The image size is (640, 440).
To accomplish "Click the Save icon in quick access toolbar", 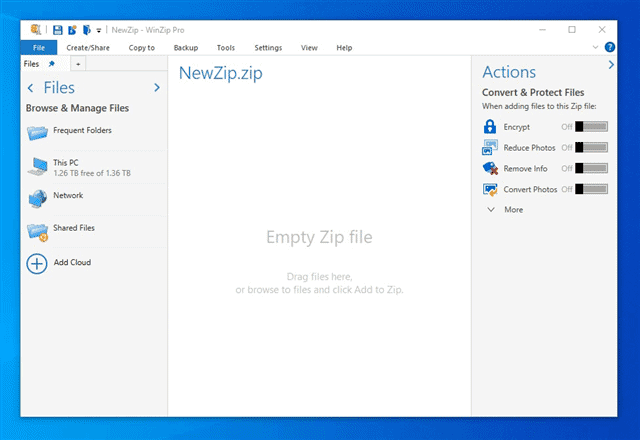I will coord(58,30).
